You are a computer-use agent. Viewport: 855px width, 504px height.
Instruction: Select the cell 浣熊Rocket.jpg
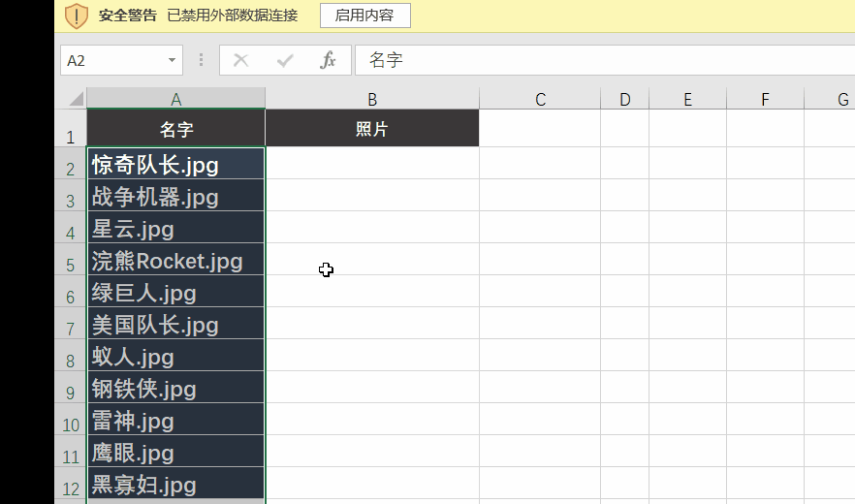175,259
